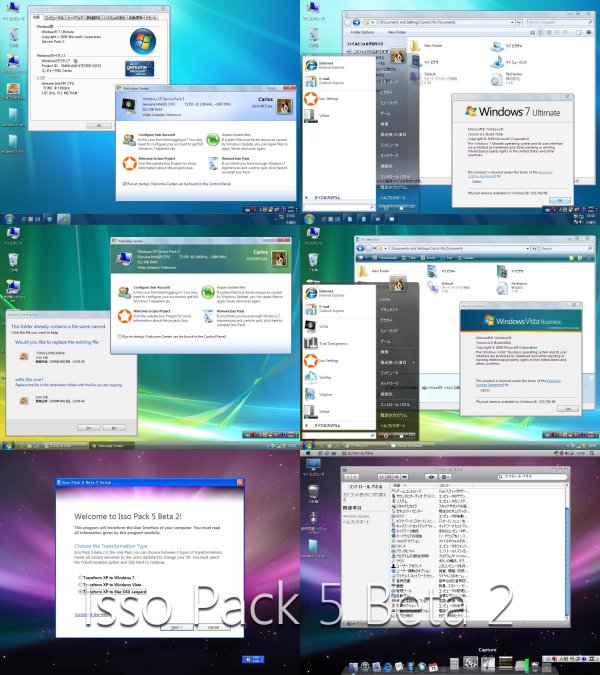Open Isso Settings in Windows 7 start menu
Viewport: 600px width, 675px height.
(311, 99)
